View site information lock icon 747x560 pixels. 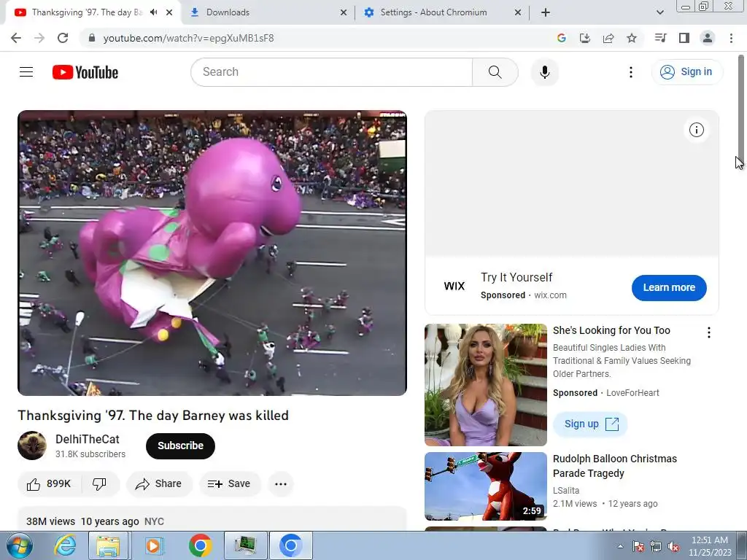(x=92, y=38)
